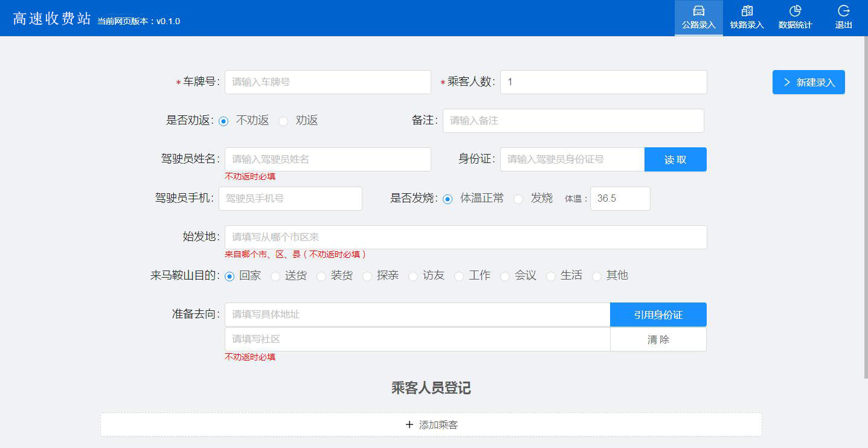The width and height of the screenshot is (868, 448).
Task: Choose 送货 as visit purpose
Action: coord(275,276)
